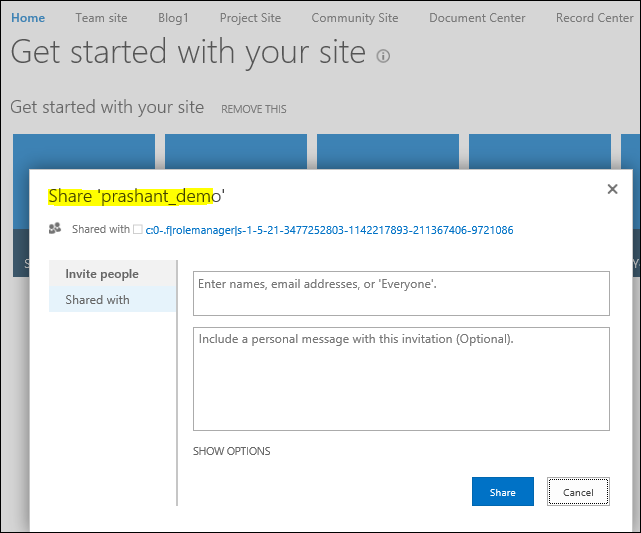This screenshot has width=641, height=533.
Task: Select the Record Center tab
Action: (x=594, y=18)
